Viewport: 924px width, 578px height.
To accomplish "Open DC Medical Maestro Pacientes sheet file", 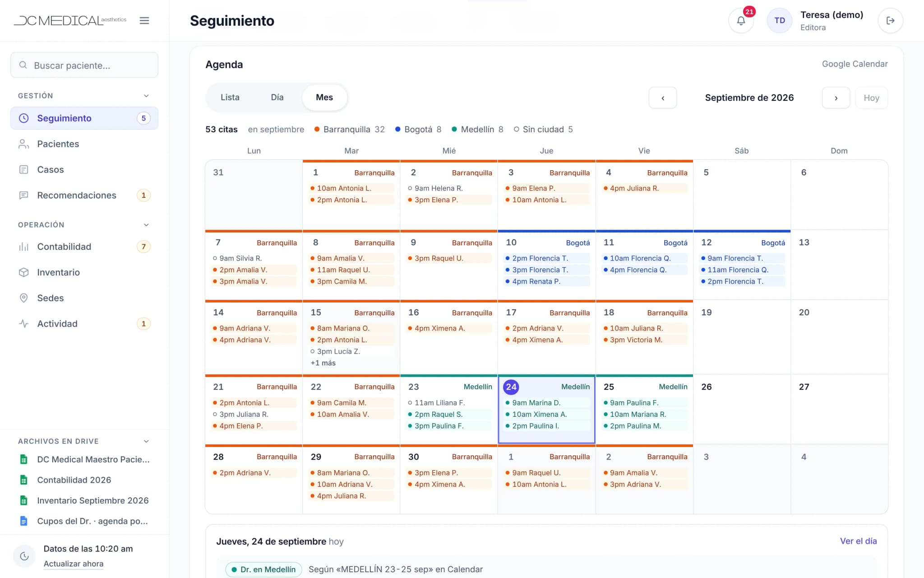I will (x=84, y=459).
